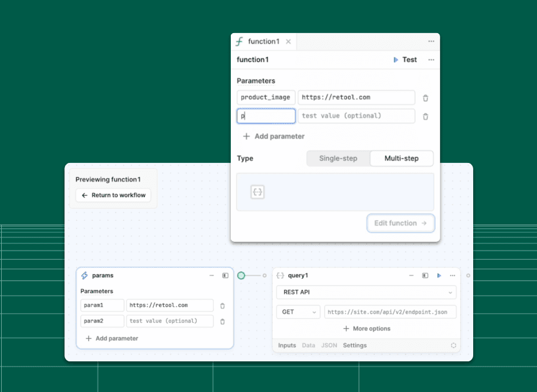The height and width of the screenshot is (392, 537).
Task: Delete the product_image parameter via trash icon
Action: pyautogui.click(x=425, y=98)
